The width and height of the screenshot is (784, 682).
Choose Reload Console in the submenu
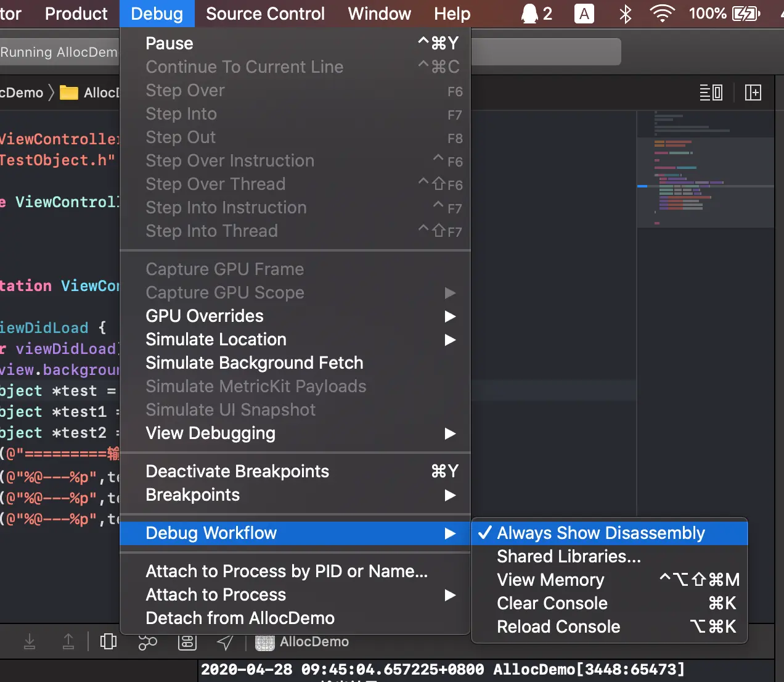pyautogui.click(x=610, y=627)
